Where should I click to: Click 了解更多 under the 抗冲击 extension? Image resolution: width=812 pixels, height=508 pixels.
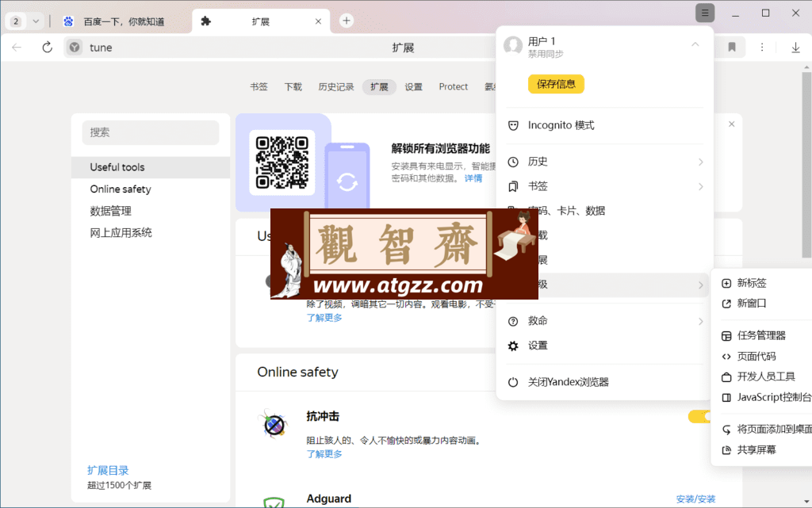324,453
